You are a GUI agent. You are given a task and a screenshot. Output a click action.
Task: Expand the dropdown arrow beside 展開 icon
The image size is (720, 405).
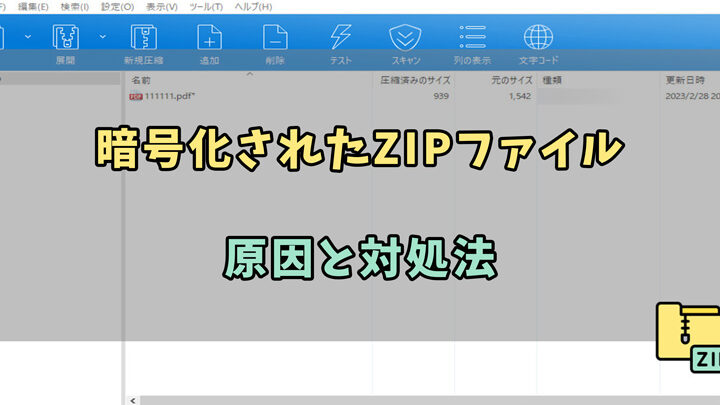click(103, 38)
